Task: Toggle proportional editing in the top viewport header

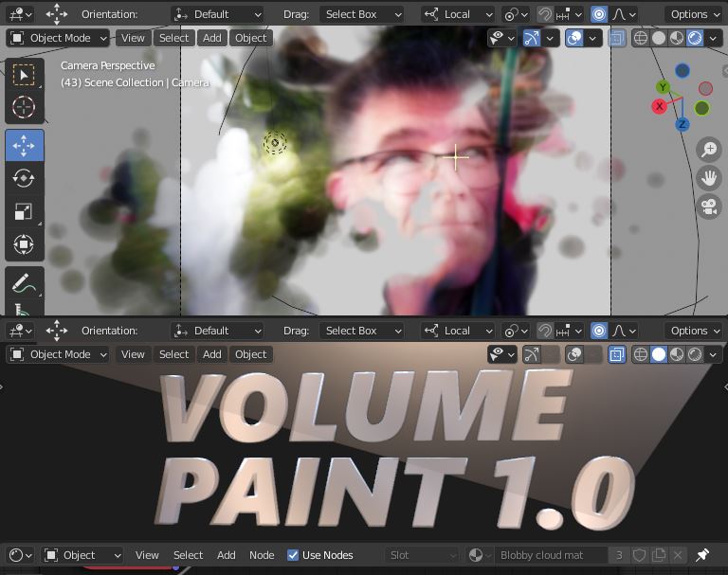Action: pyautogui.click(x=599, y=15)
